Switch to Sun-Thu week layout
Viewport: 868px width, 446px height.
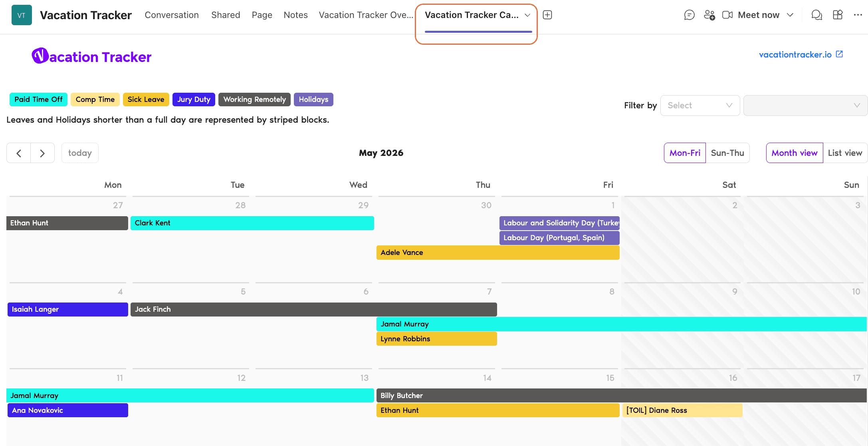(727, 153)
